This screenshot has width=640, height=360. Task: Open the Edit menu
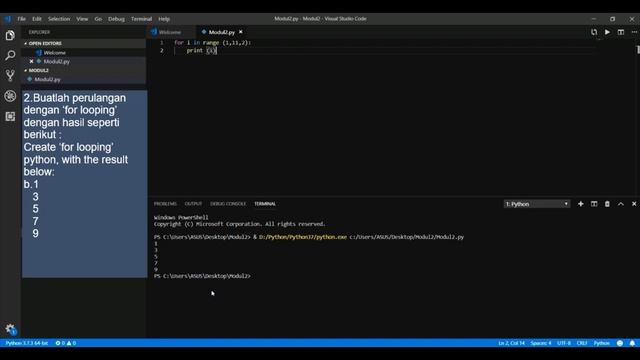[37, 19]
